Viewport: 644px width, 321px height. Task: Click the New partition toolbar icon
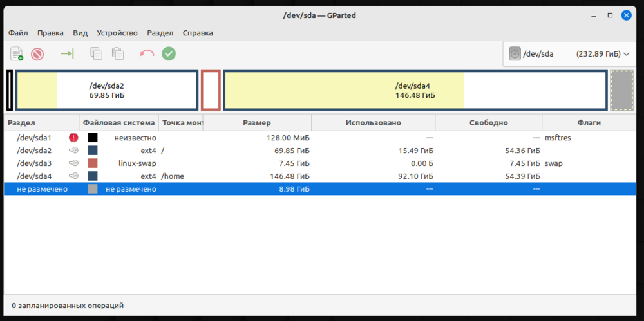[17, 54]
